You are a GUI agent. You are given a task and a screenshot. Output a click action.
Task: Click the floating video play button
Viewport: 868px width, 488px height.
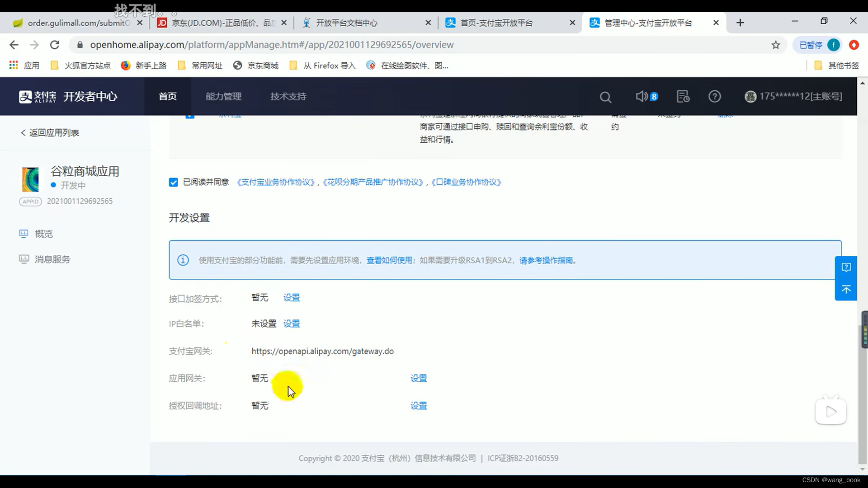831,411
